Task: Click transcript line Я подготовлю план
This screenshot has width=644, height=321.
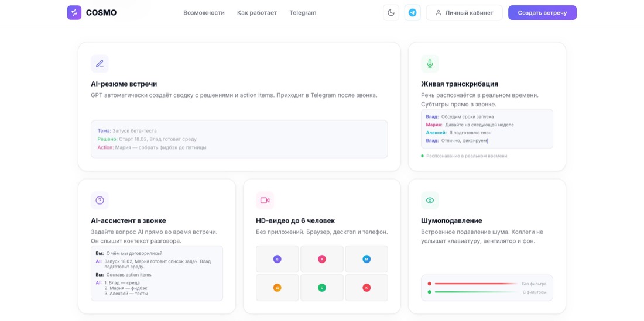Action: (459, 133)
